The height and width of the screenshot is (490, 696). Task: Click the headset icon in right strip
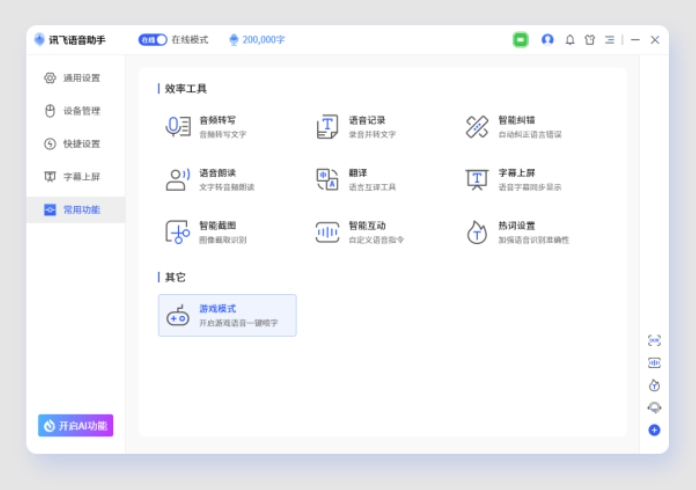[654, 407]
